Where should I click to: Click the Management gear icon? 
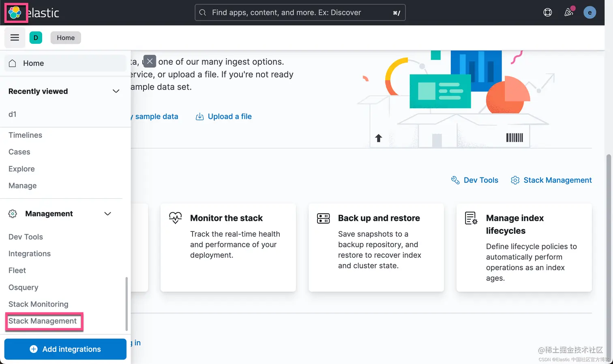[13, 214]
